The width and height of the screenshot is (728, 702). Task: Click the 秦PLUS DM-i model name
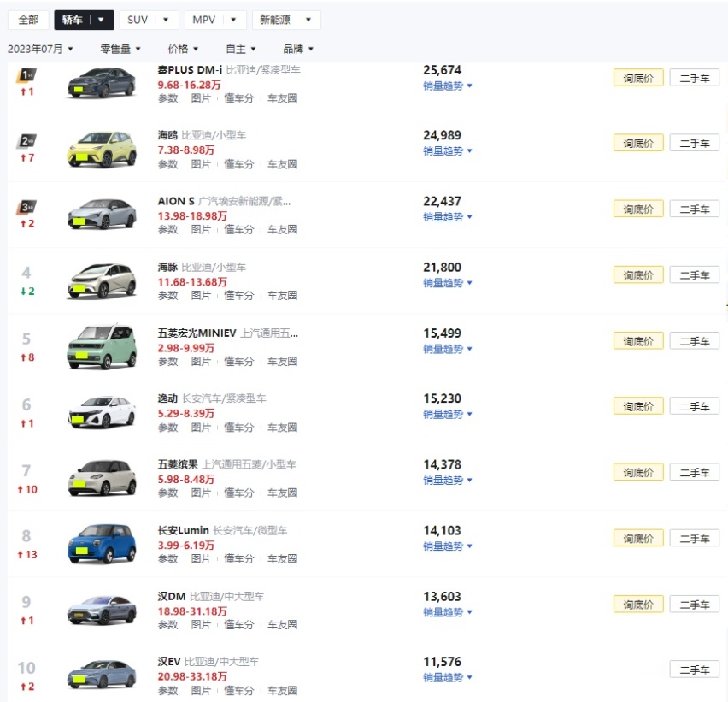[190, 70]
